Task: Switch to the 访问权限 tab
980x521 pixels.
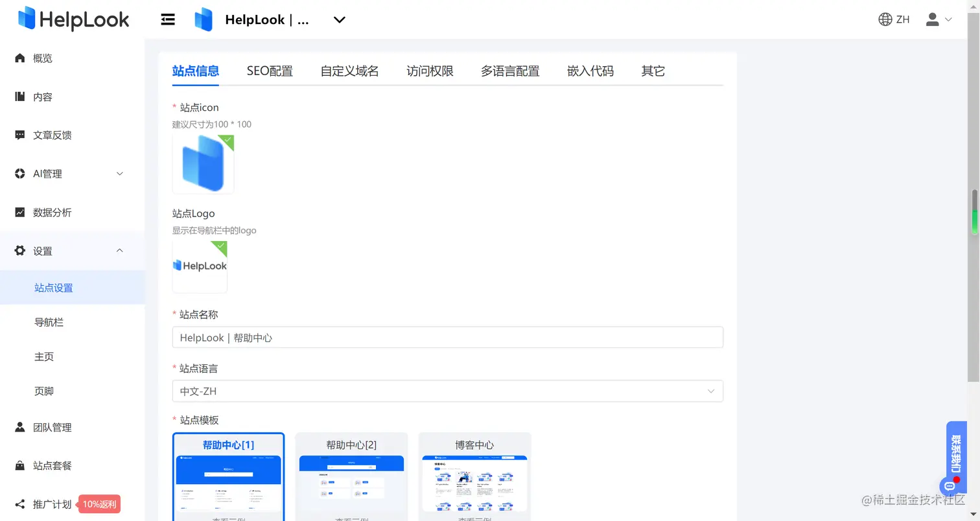Action: (430, 71)
